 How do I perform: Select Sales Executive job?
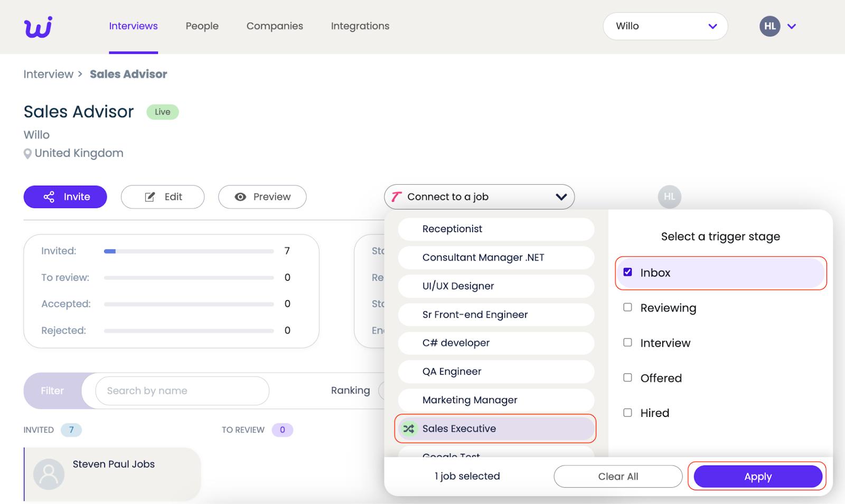tap(496, 429)
